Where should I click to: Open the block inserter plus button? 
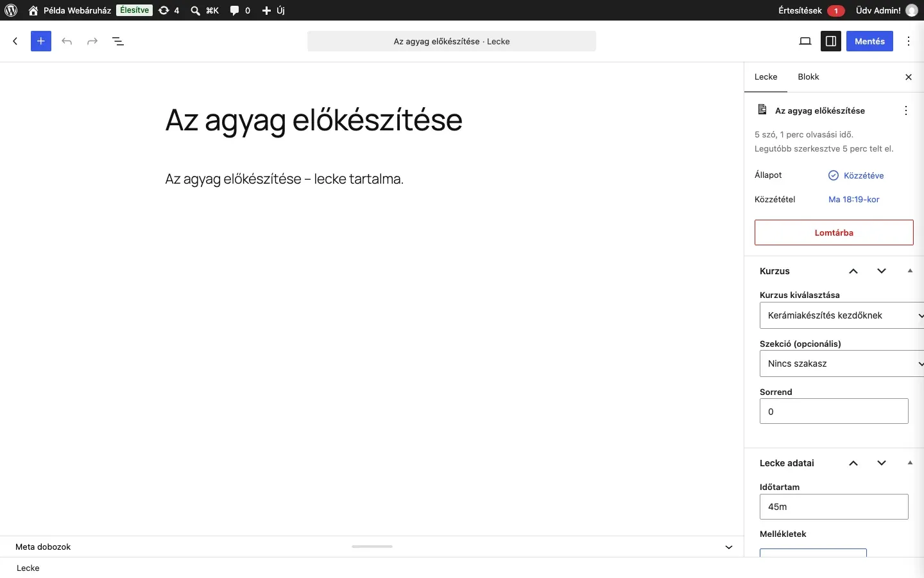point(41,41)
